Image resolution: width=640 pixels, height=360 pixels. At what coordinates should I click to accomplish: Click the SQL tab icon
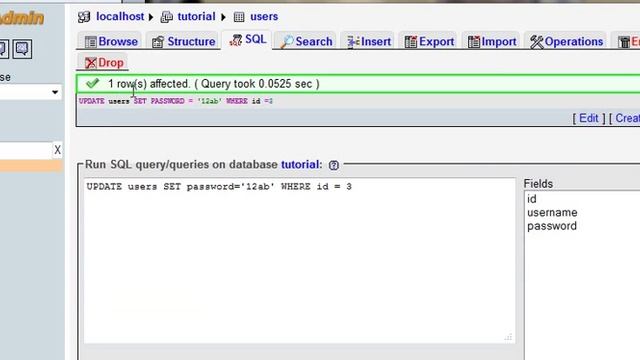tap(235, 40)
